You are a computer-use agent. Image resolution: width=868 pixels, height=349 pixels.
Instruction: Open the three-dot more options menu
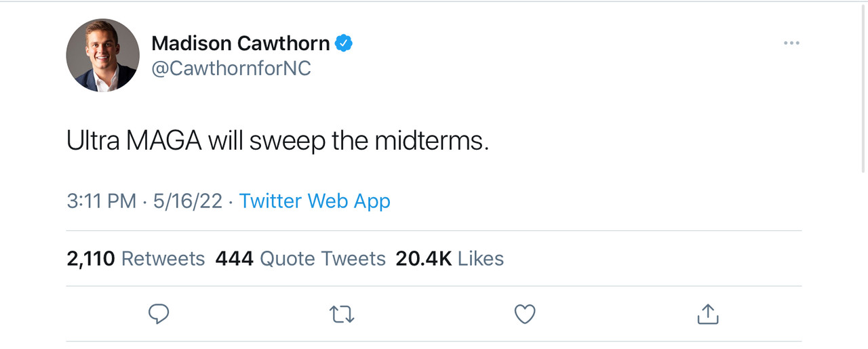click(x=791, y=43)
